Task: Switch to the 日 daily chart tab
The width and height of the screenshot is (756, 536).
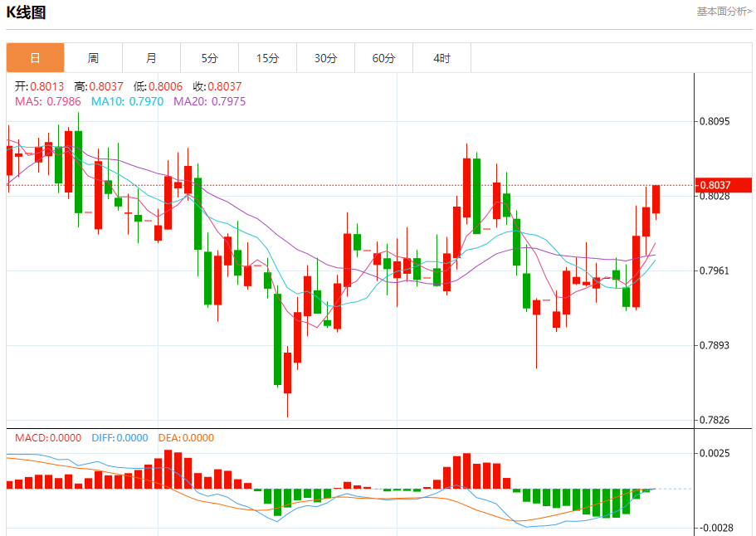Action: 35,58
